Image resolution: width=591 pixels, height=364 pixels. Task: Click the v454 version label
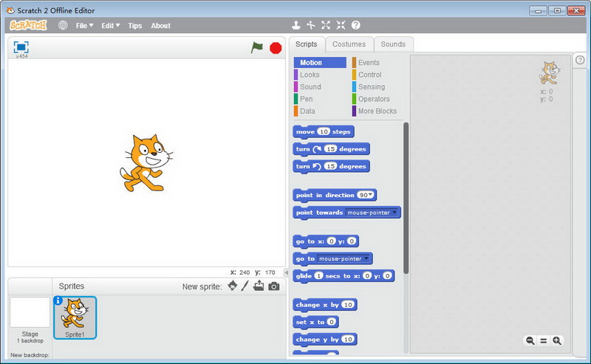[x=21, y=56]
